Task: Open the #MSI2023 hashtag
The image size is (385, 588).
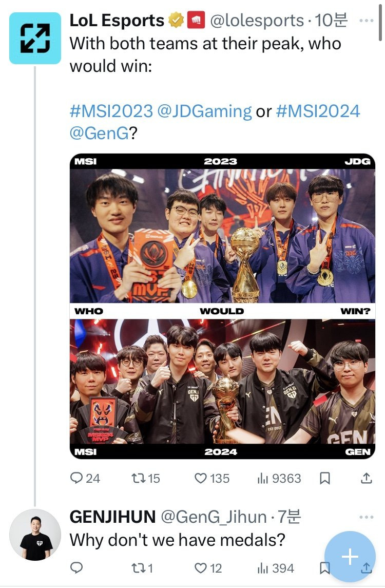Action: coord(111,111)
